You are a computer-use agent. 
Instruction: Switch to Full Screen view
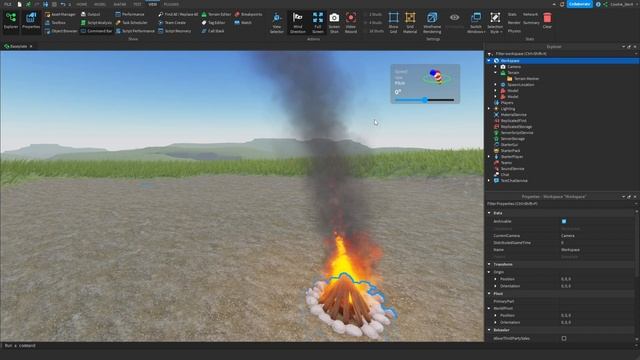(318, 23)
